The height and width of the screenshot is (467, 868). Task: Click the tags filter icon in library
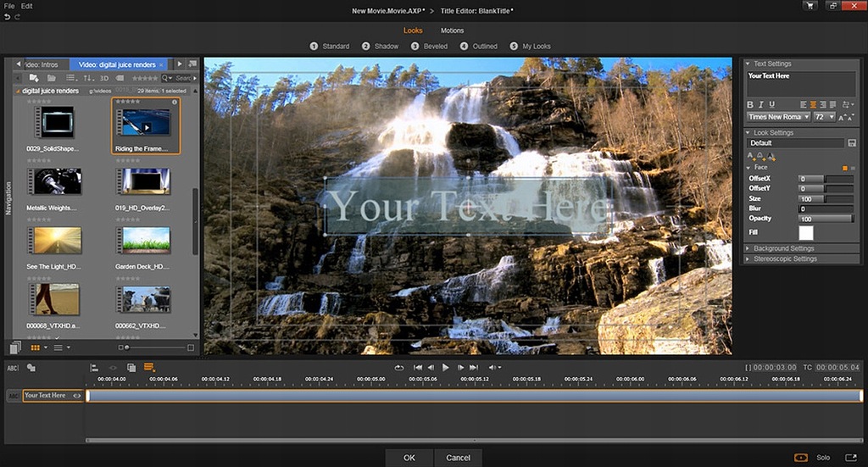click(x=120, y=78)
